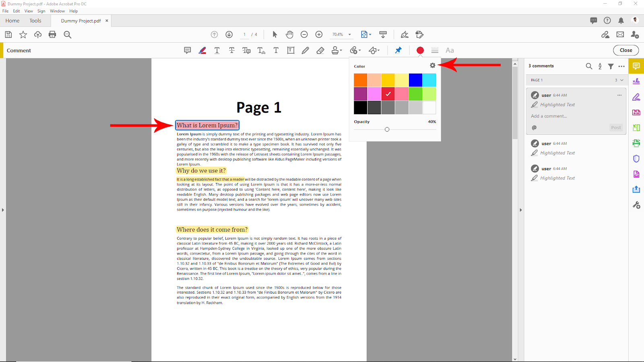This screenshot has width=644, height=362.
Task: Print the document
Action: point(52,35)
